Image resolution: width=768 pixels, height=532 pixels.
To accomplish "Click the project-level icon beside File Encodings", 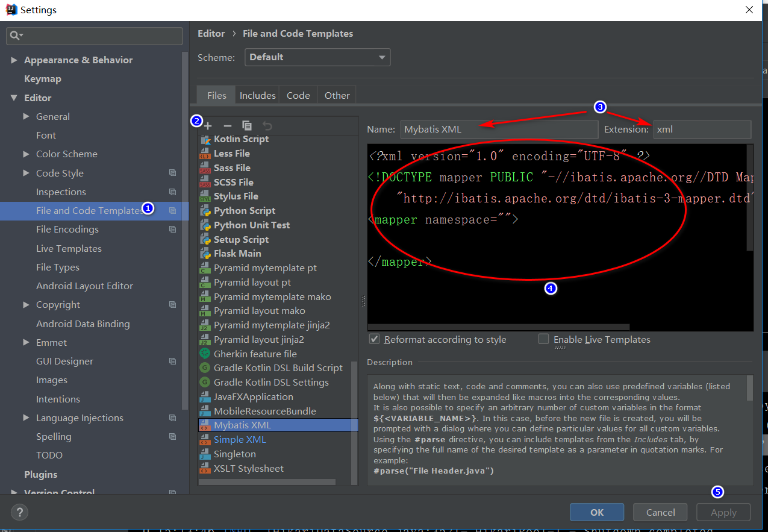I will click(x=173, y=230).
